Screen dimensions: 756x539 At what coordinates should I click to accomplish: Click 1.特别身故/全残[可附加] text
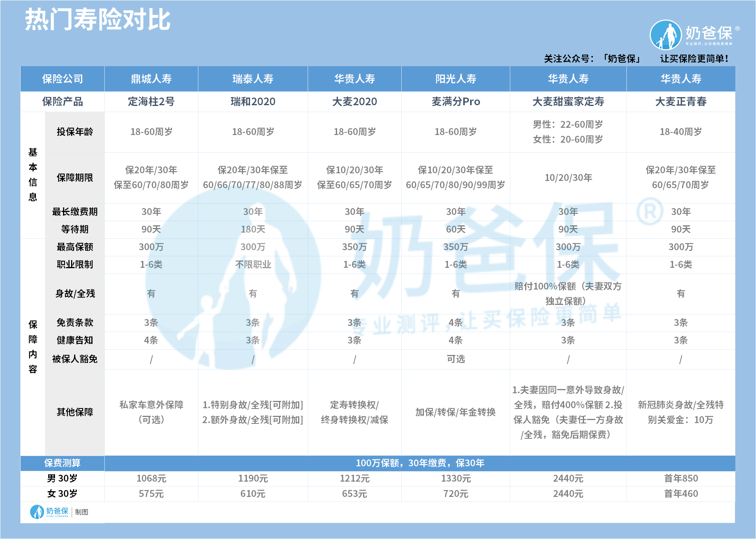pyautogui.click(x=253, y=405)
